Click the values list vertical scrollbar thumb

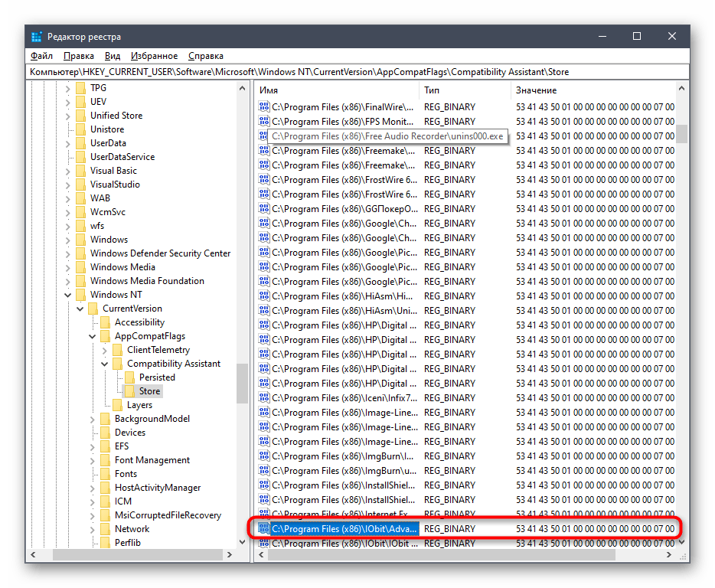[681, 134]
